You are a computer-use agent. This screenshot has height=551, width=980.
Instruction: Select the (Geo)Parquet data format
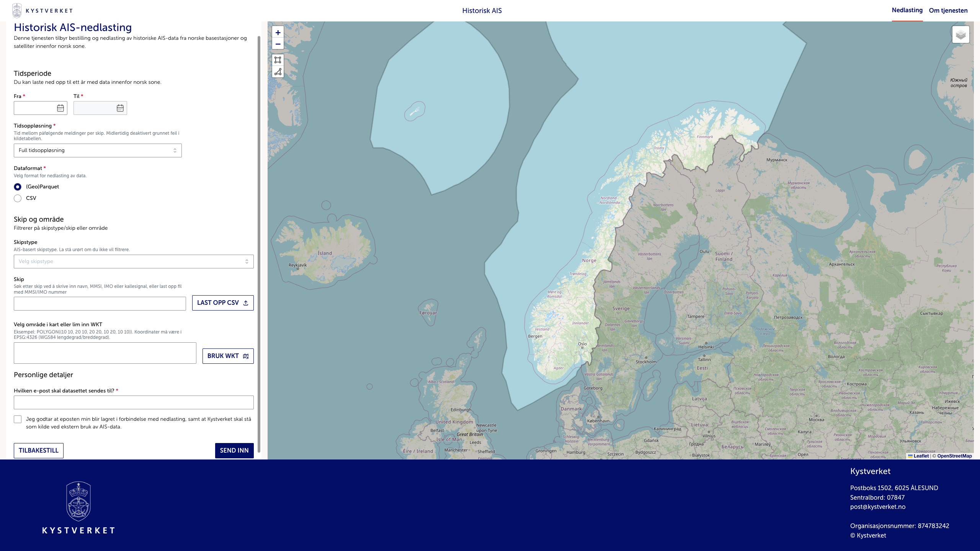pos(18,187)
